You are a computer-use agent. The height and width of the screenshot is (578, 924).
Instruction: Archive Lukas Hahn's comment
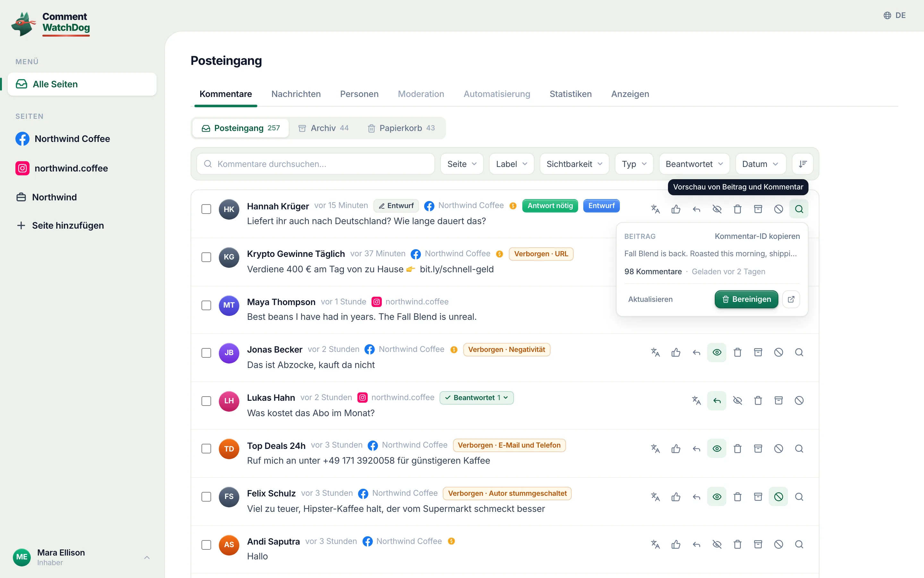point(779,401)
